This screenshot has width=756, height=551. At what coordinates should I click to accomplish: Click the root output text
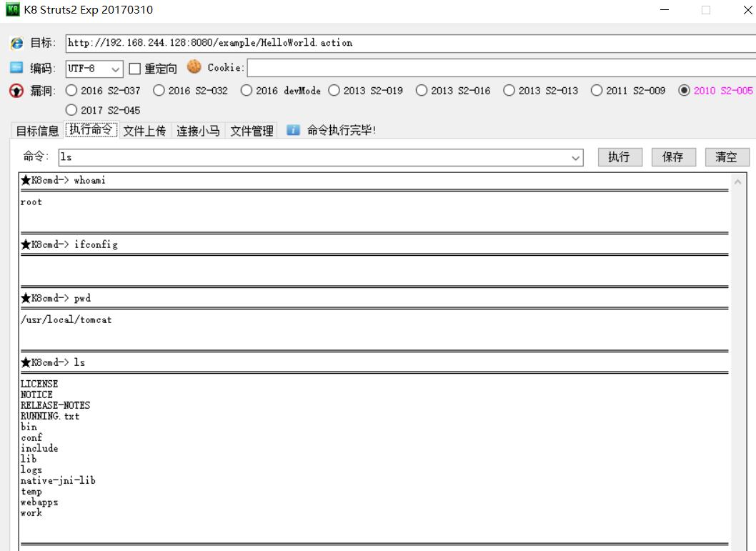coord(31,202)
